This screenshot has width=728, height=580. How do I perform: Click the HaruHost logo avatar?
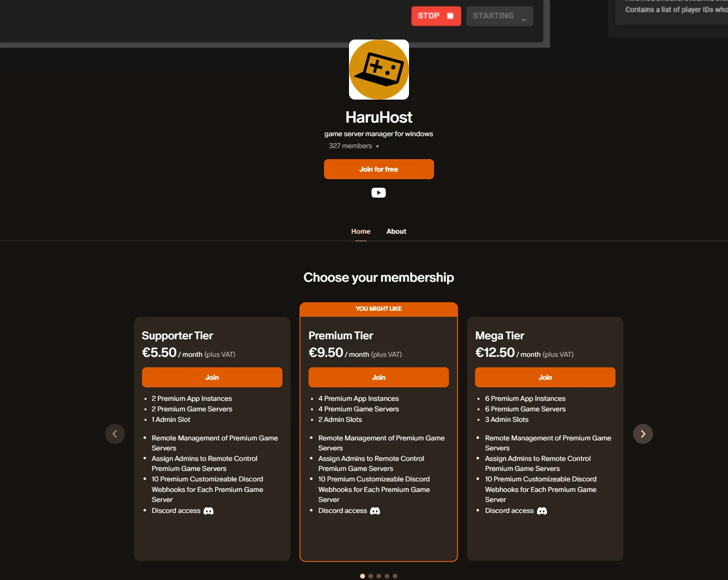tap(378, 70)
